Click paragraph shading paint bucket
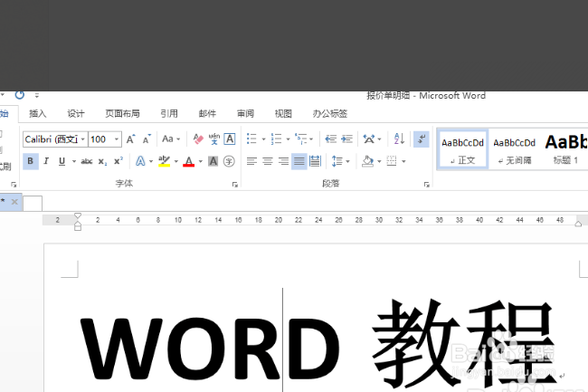The image size is (588, 392). (x=367, y=161)
